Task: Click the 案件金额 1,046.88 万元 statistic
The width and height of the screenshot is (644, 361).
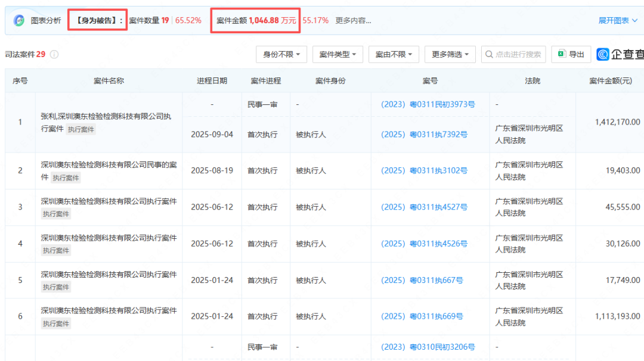Action: coord(256,20)
